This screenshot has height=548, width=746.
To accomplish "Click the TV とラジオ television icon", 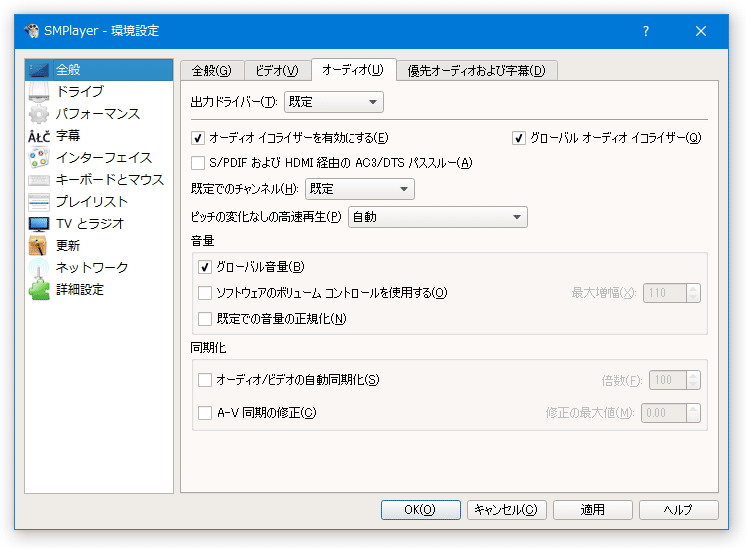I will (x=39, y=224).
